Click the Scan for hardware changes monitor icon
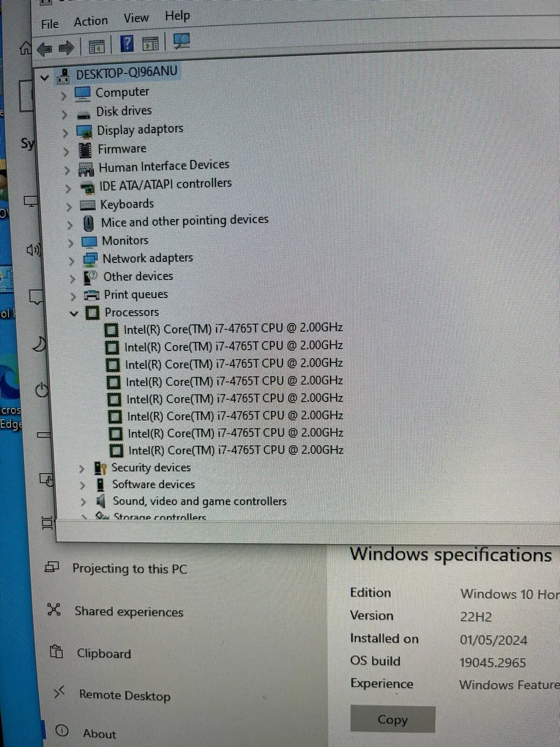This screenshot has height=747, width=560. click(182, 42)
